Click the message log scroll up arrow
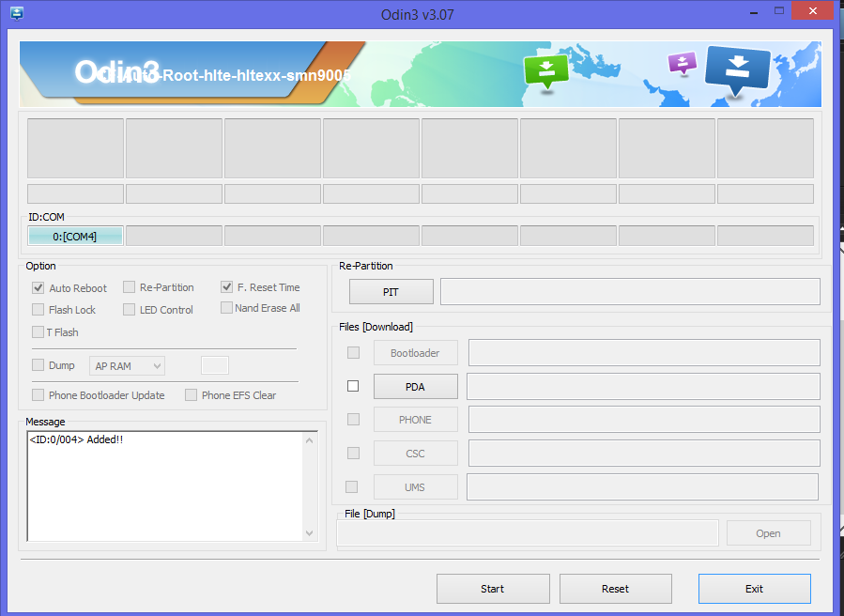The height and width of the screenshot is (616, 844). pyautogui.click(x=310, y=440)
